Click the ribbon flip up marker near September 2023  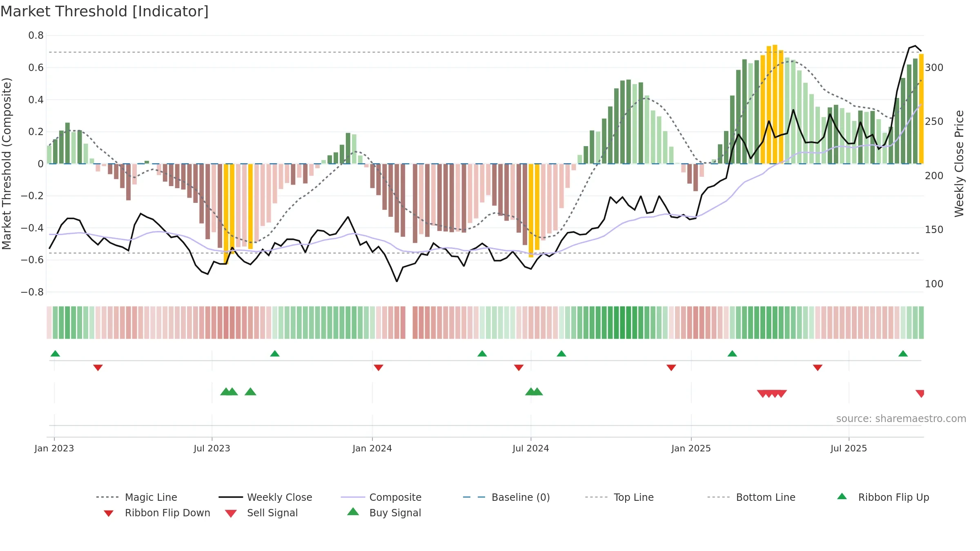point(275,353)
